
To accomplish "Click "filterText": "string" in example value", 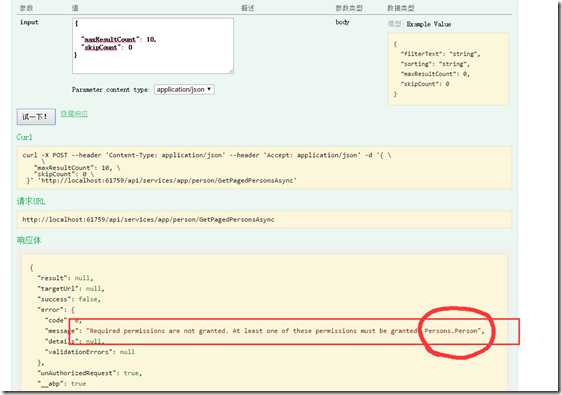I will click(440, 54).
